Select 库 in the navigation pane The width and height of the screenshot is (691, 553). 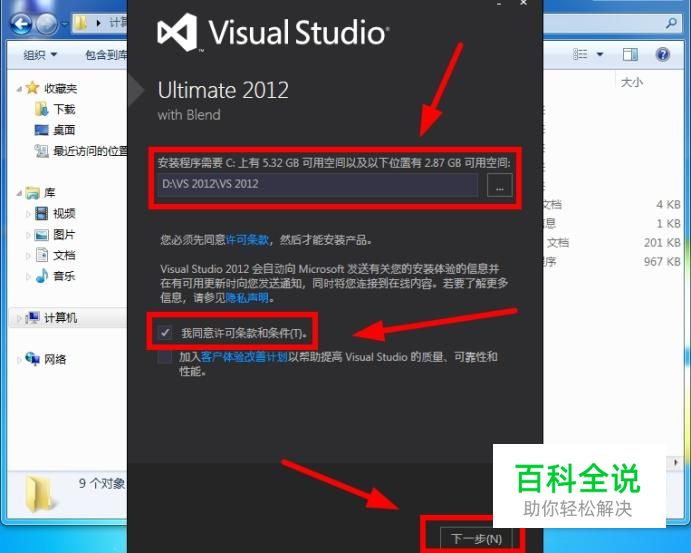49,193
